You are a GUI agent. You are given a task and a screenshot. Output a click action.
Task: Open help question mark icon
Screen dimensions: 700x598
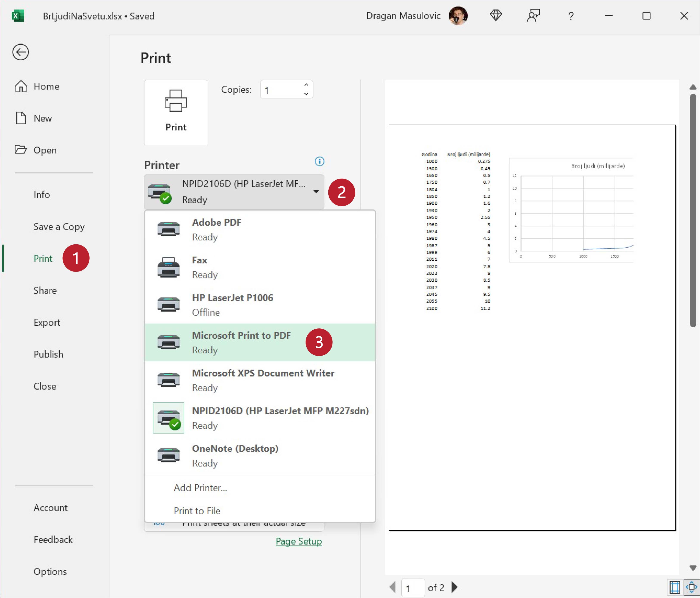tap(571, 16)
